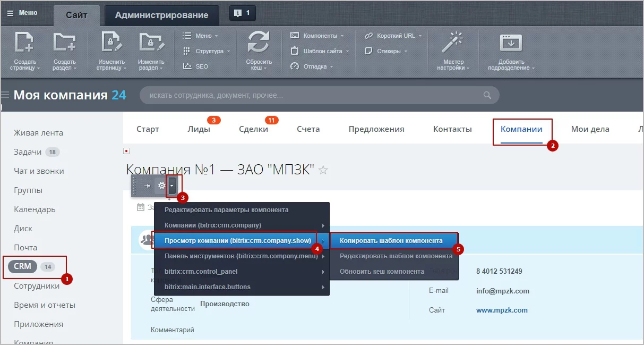Click the Create section folder icon
644x345 pixels.
(64, 44)
